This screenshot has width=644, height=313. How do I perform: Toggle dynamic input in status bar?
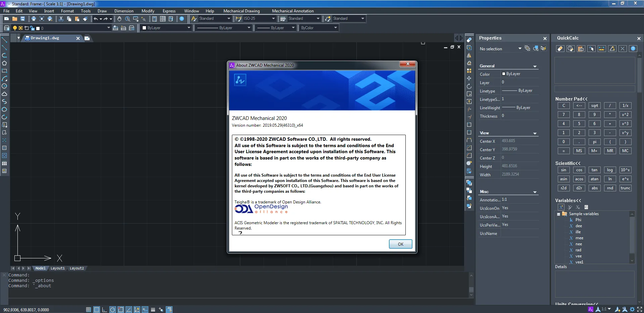145,310
